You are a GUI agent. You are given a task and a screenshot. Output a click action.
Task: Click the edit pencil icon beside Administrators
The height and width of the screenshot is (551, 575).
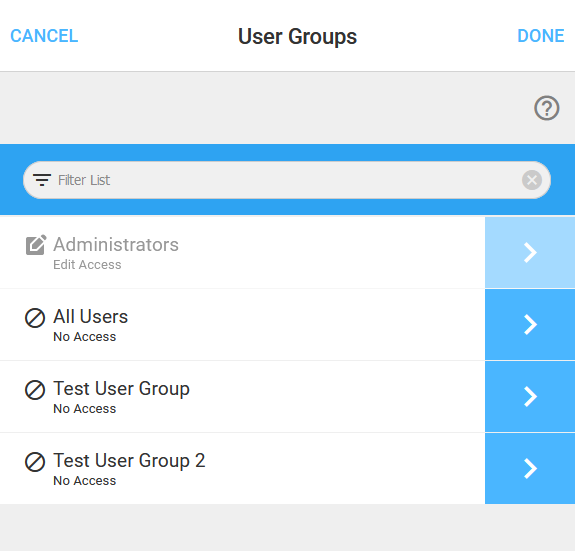coord(36,245)
